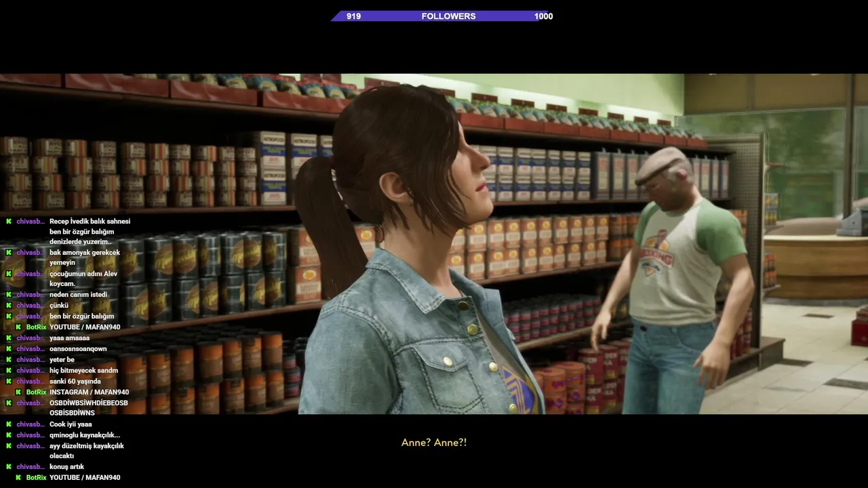Image resolution: width=868 pixels, height=488 pixels.
Task: Open chivasb... username beside "konuş artık"
Action: click(x=31, y=467)
